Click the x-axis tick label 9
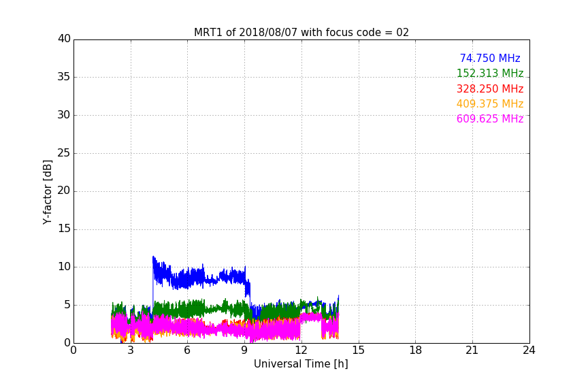The height and width of the screenshot is (392, 588). click(x=244, y=350)
